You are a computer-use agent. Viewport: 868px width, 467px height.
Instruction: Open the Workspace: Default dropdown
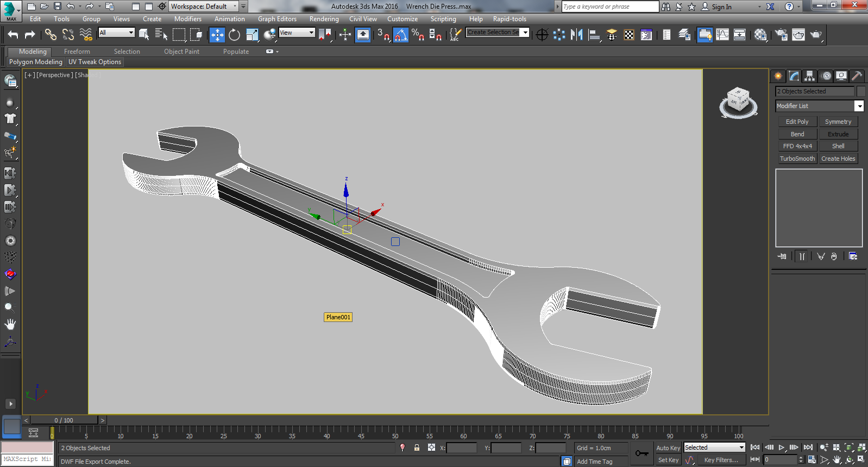204,7
